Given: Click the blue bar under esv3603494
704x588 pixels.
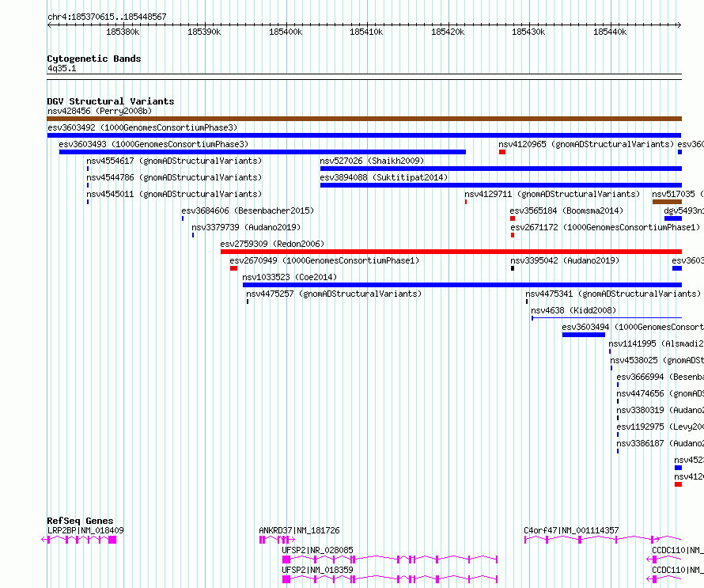Looking at the screenshot, I should [584, 335].
